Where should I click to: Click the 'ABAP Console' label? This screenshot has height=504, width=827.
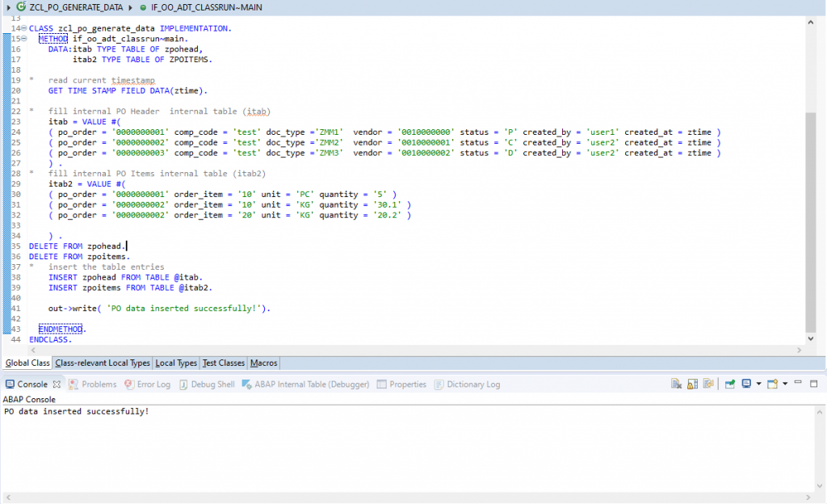click(x=29, y=400)
